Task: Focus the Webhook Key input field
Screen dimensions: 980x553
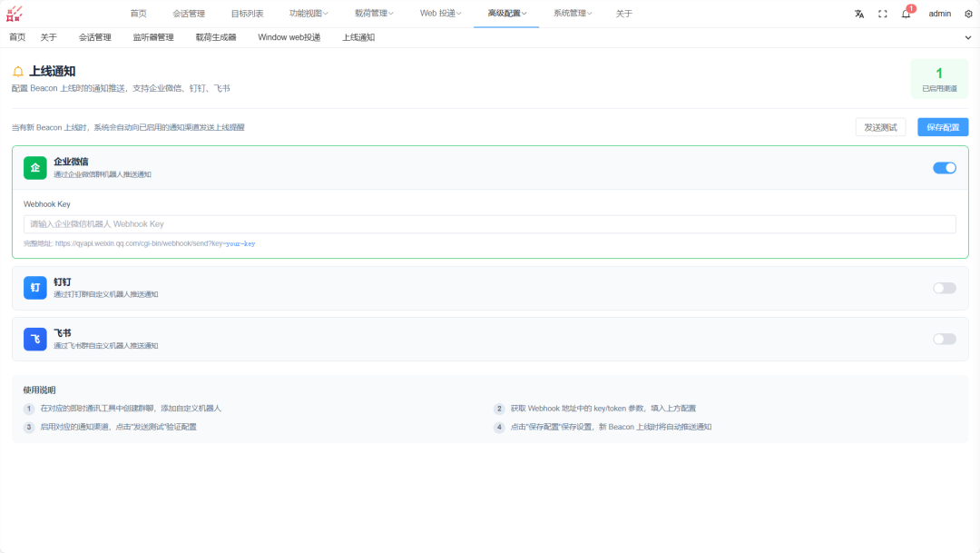Action: tap(489, 224)
